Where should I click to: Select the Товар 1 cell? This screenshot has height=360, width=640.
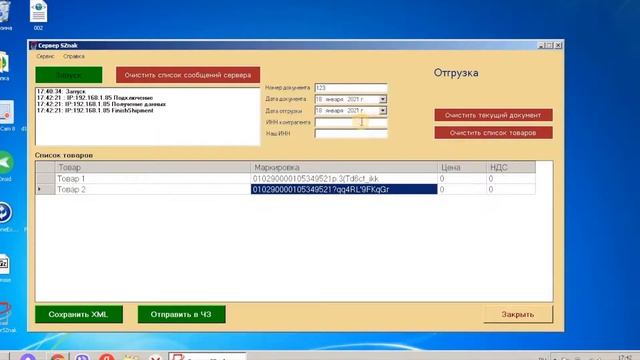point(153,178)
